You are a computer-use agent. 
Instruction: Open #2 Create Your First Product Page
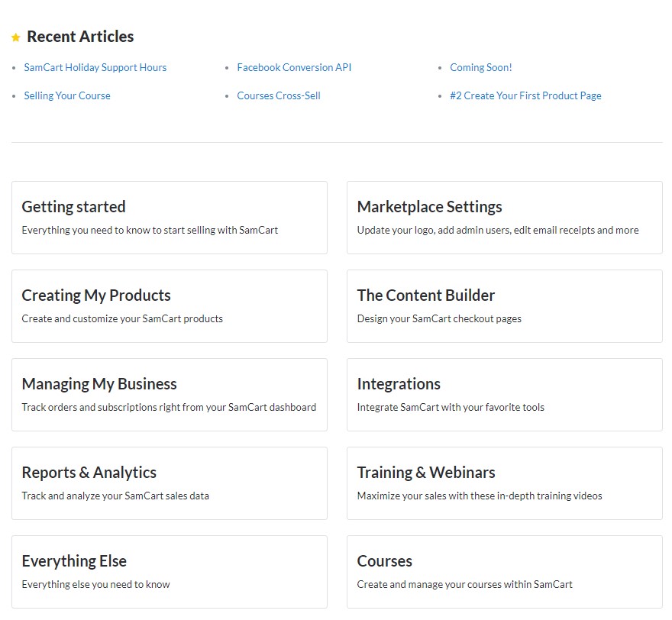[x=525, y=95]
